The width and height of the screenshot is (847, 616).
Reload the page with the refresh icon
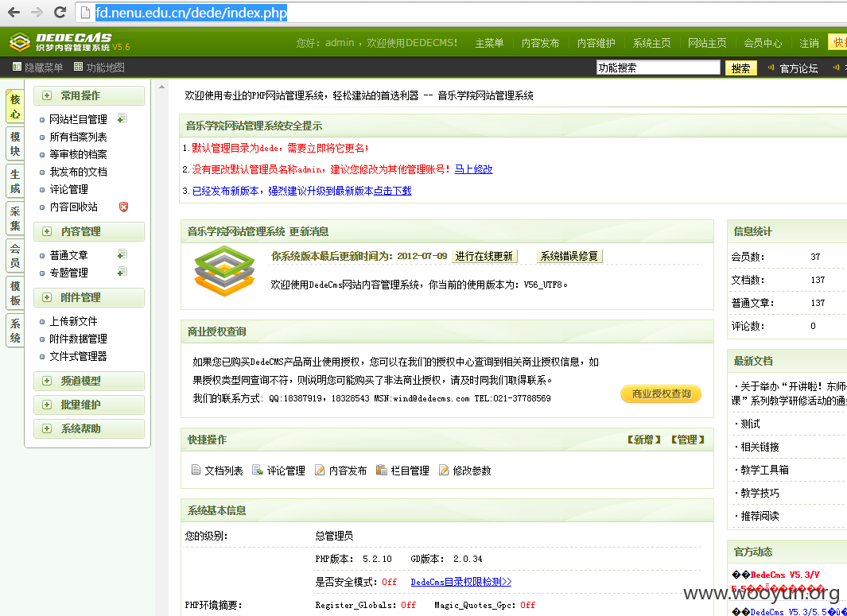[60, 12]
